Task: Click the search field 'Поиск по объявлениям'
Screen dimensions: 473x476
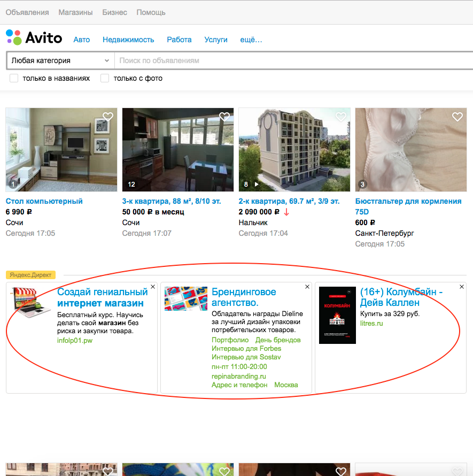Action: point(294,60)
